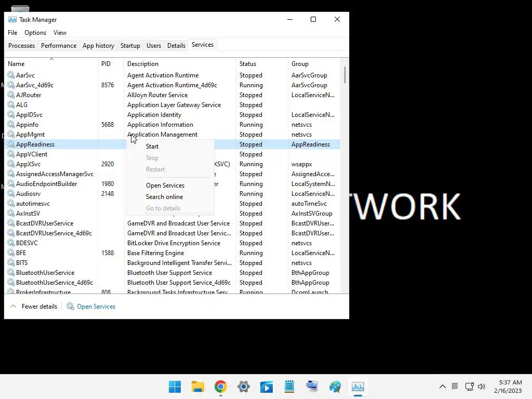This screenshot has height=399, width=532.
Task: Click the Task Manager title bar icon
Action: pyautogui.click(x=12, y=19)
